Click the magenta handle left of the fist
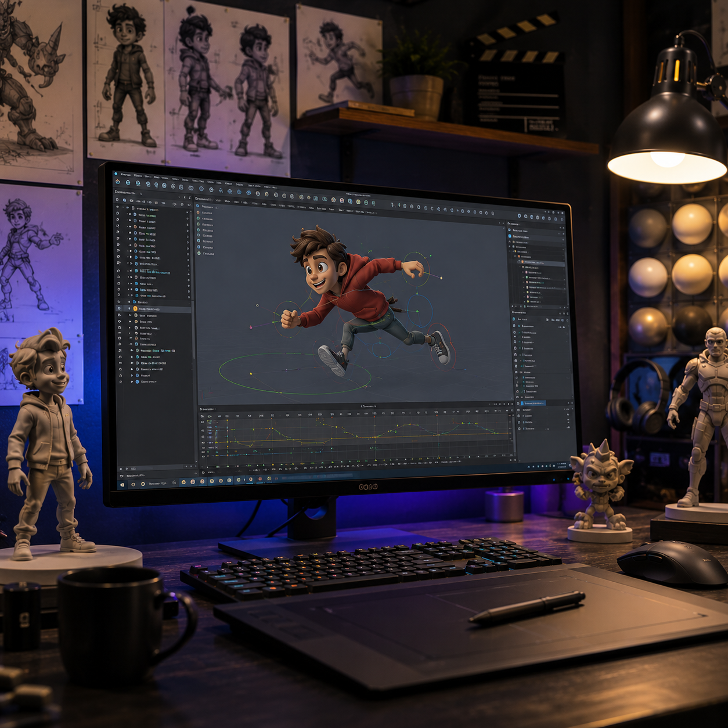 tap(251, 327)
